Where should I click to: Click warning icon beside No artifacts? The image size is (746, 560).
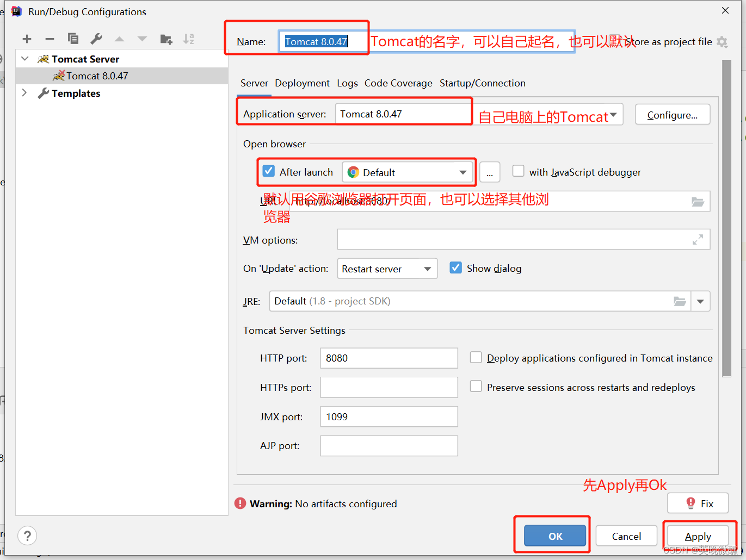[240, 503]
